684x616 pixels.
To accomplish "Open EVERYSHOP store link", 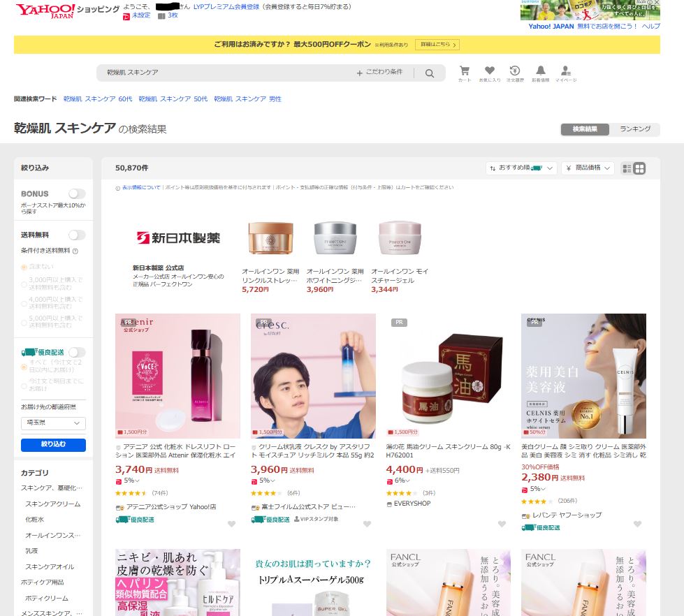I will (x=412, y=504).
